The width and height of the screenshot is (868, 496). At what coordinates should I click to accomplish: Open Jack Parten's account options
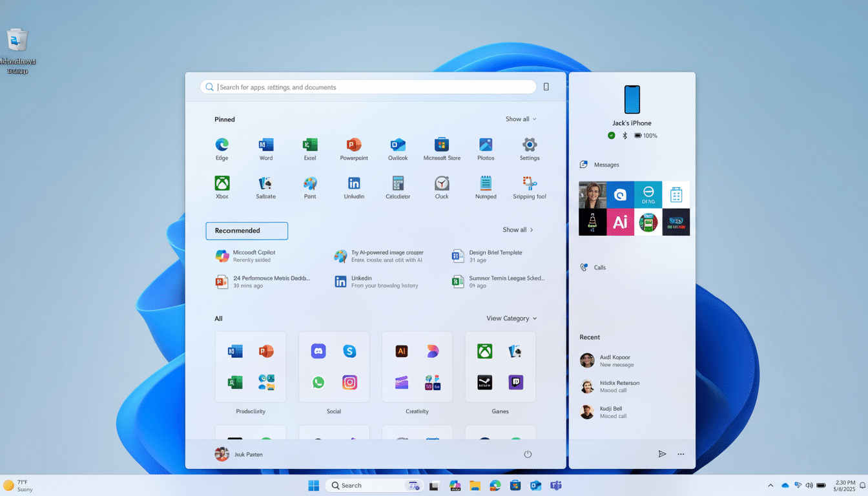tap(238, 454)
